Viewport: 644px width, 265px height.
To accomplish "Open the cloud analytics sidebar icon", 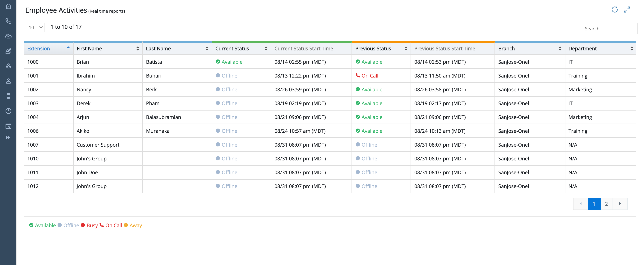I will pos(8,36).
